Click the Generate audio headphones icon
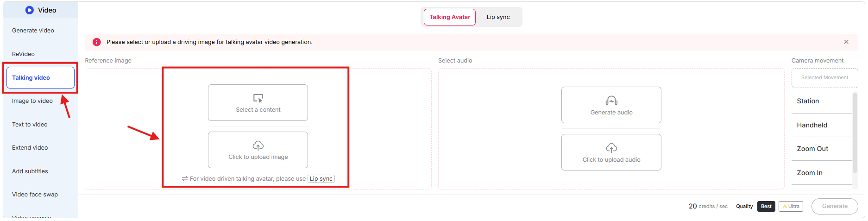 click(611, 101)
